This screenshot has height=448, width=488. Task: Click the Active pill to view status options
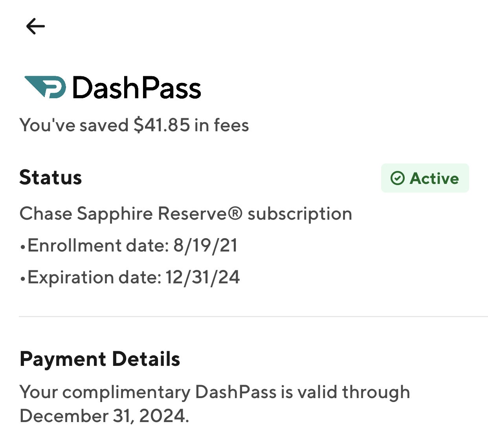[x=425, y=178]
